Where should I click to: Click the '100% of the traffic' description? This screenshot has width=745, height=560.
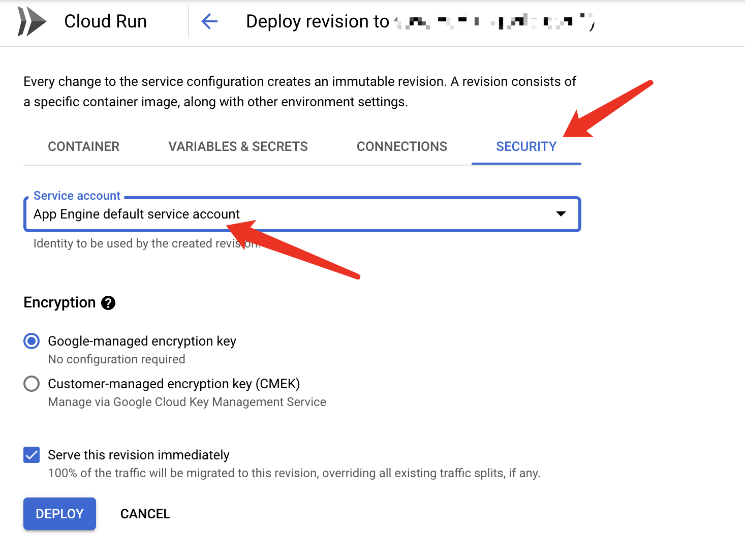point(294,473)
